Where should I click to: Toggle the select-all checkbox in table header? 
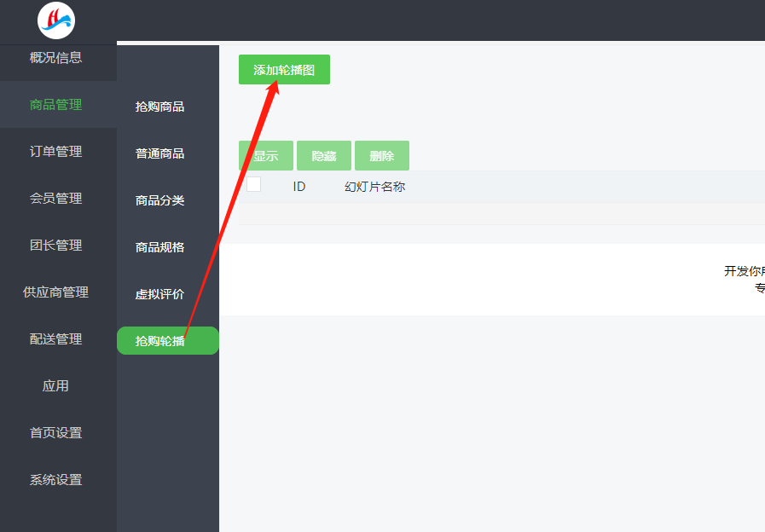(253, 184)
